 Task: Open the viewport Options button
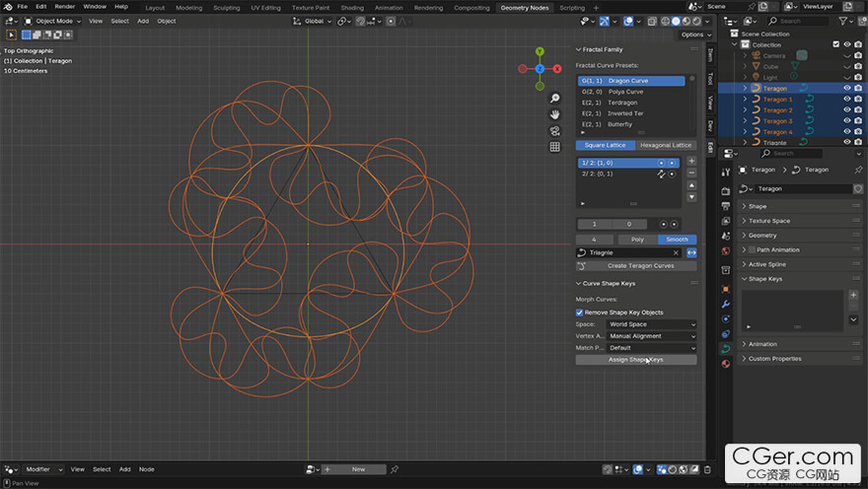[695, 35]
